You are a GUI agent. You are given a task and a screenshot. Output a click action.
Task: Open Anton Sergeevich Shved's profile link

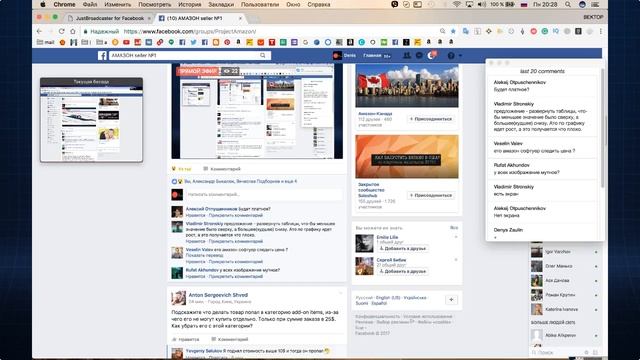[218, 295]
